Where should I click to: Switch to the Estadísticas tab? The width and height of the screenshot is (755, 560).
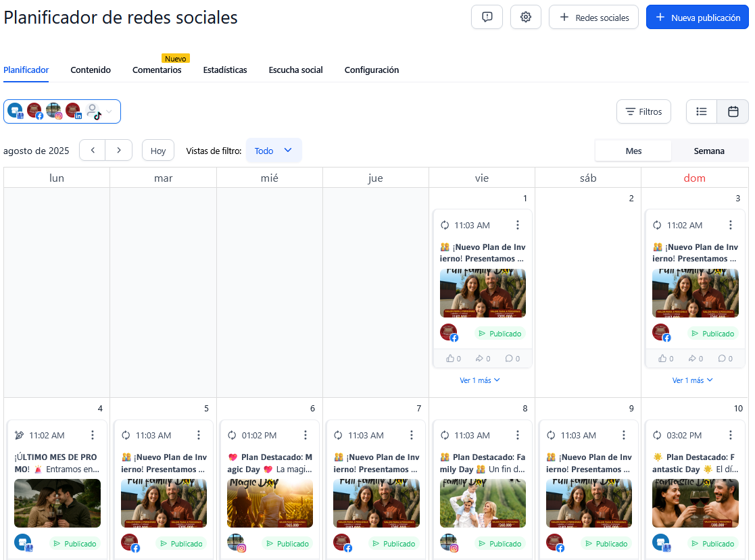(x=225, y=70)
